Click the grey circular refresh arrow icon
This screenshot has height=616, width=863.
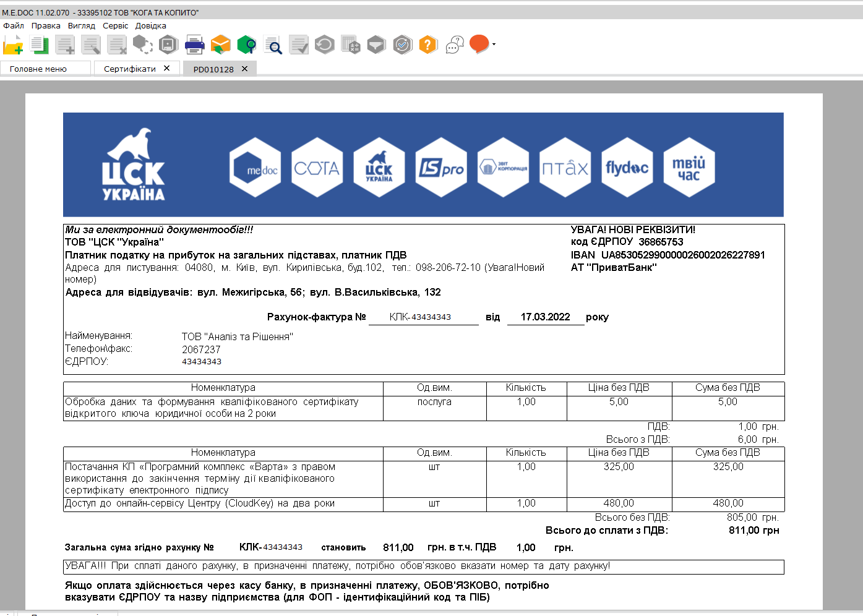[325, 45]
